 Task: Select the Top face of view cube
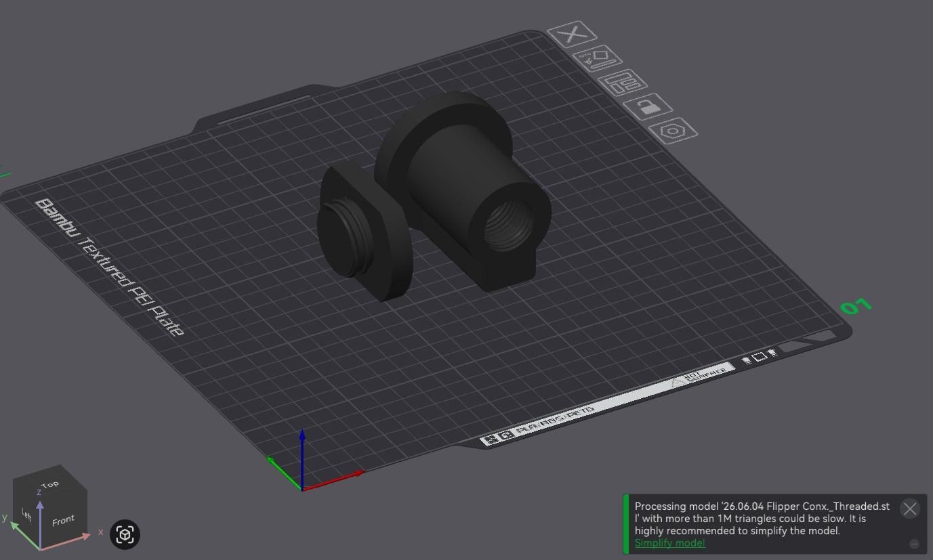point(49,485)
